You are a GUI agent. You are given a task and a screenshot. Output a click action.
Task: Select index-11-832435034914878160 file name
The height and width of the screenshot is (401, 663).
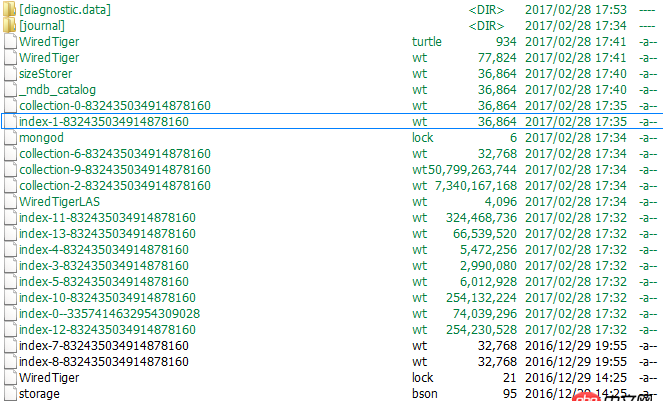coord(107,218)
